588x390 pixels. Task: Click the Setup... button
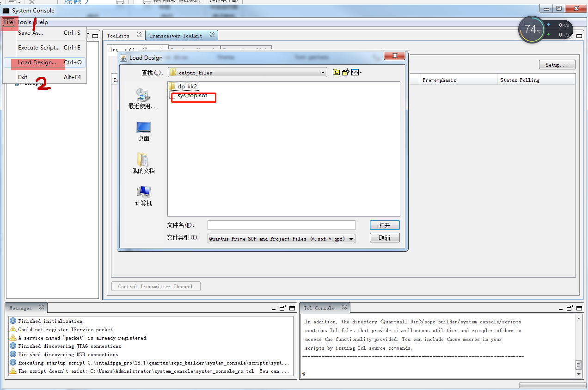pos(557,64)
